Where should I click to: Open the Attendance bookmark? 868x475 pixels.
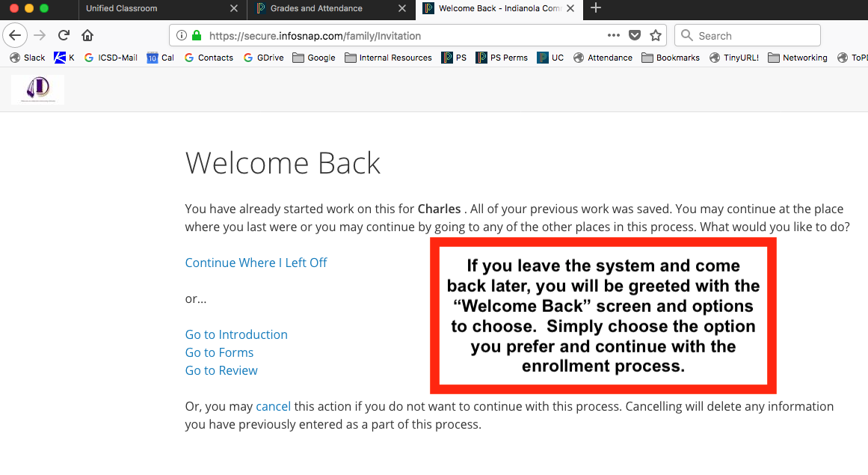603,58
